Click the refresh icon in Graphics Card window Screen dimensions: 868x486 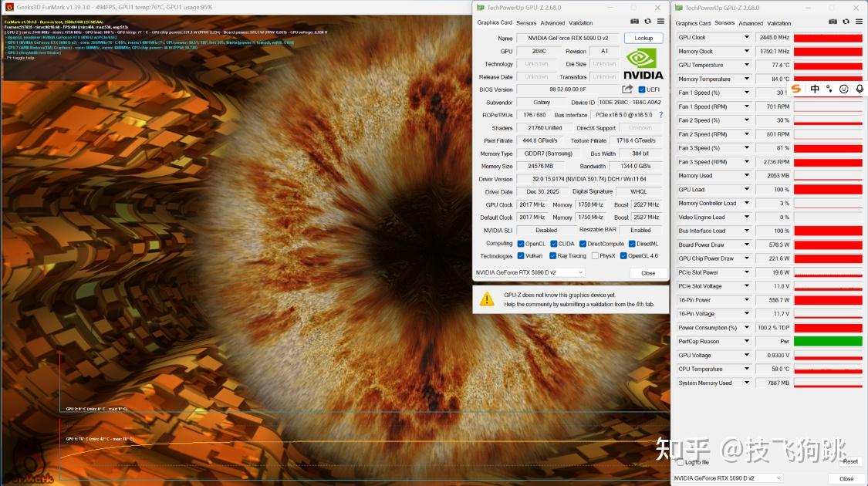click(x=647, y=21)
